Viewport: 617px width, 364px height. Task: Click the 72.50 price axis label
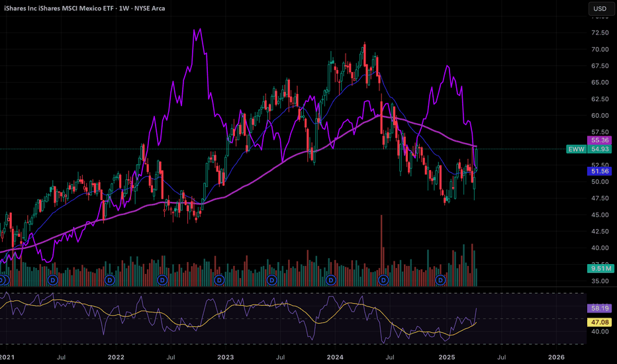coord(600,32)
